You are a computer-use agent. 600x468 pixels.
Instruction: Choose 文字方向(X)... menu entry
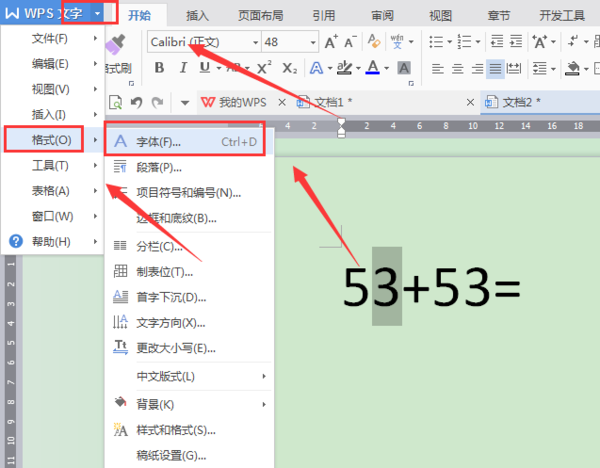pyautogui.click(x=190, y=323)
